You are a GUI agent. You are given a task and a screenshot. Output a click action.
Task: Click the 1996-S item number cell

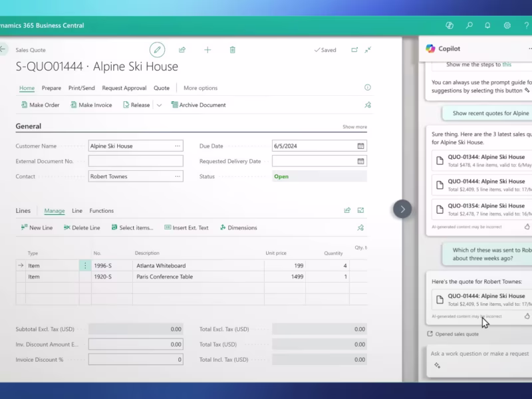tap(112, 265)
